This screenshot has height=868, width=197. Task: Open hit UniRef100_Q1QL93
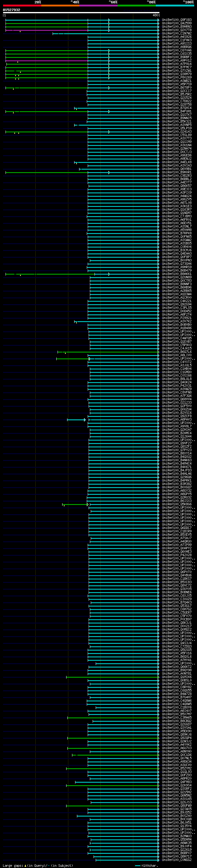coord(177,772)
